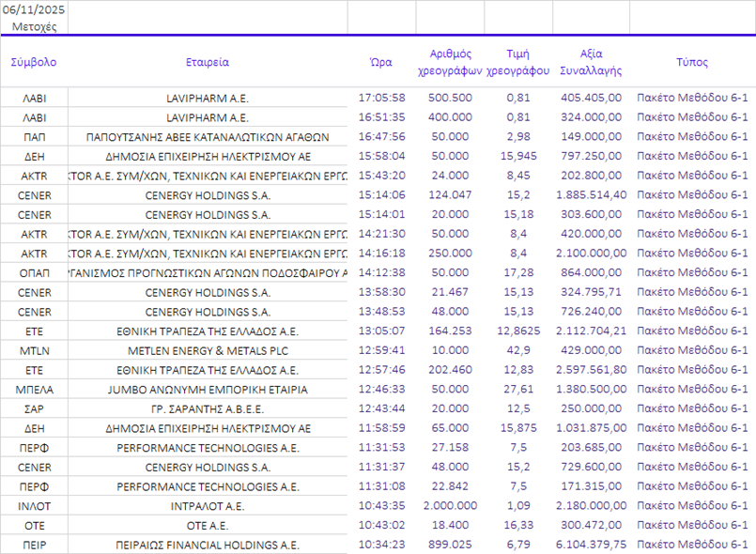This screenshot has height=554, width=756.
Task: Click the price cell 42,9
Action: pyautogui.click(x=517, y=350)
